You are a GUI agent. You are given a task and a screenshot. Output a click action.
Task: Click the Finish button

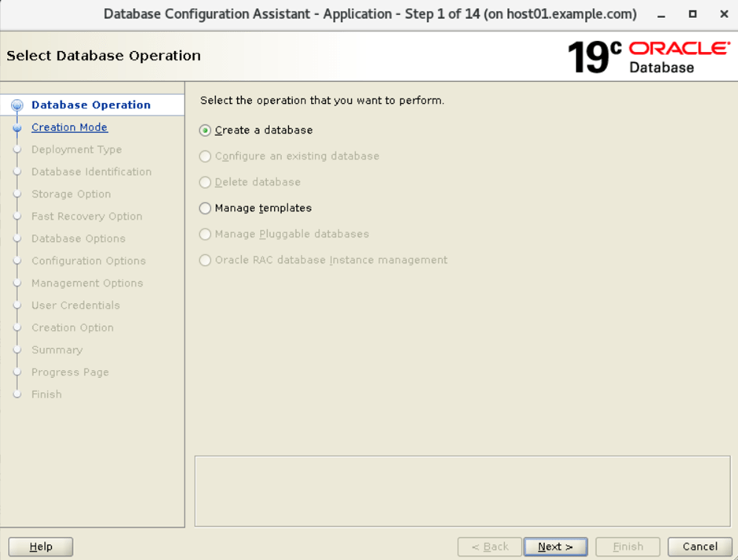pos(627,547)
